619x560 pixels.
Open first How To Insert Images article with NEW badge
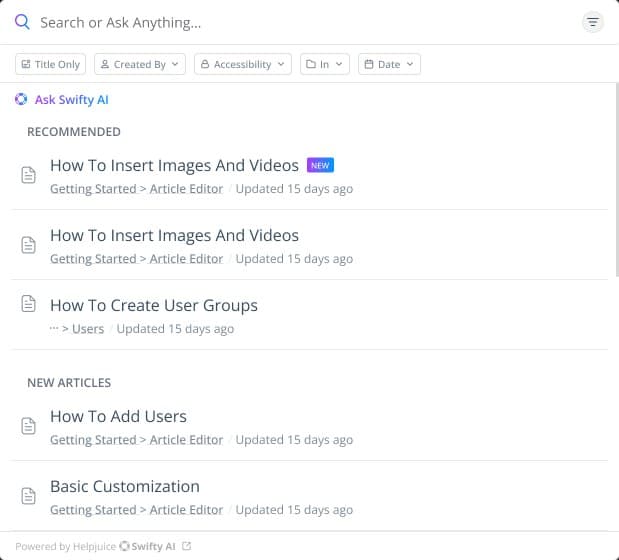coord(174,165)
